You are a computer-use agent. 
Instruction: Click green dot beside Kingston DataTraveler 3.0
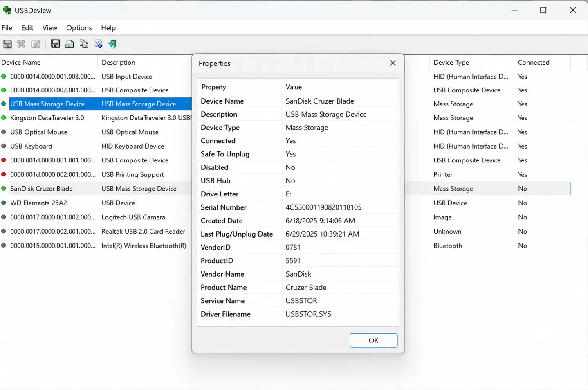(x=4, y=118)
